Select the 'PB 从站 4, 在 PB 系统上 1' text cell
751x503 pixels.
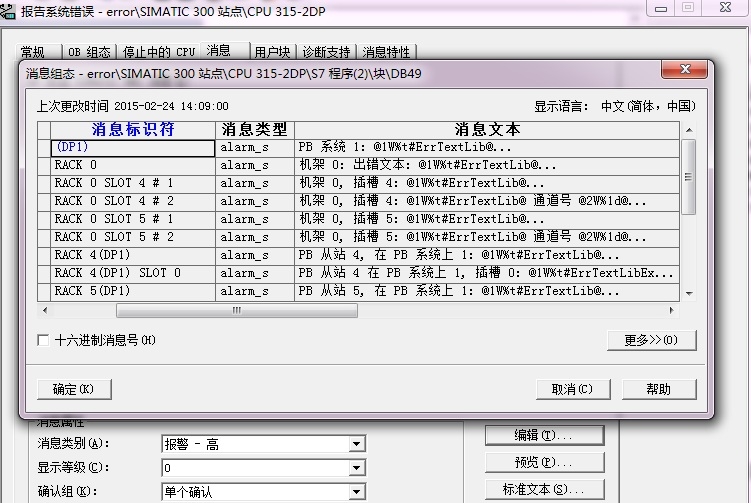coord(487,255)
